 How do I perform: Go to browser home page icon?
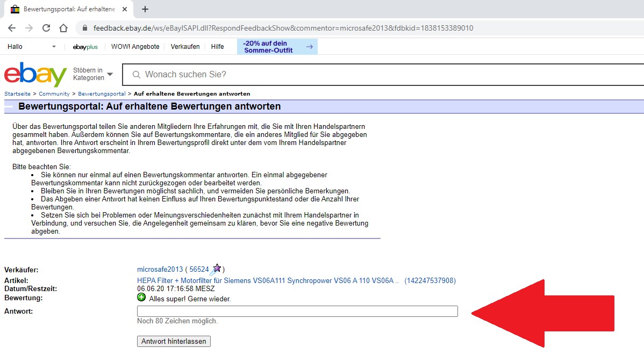point(63,28)
